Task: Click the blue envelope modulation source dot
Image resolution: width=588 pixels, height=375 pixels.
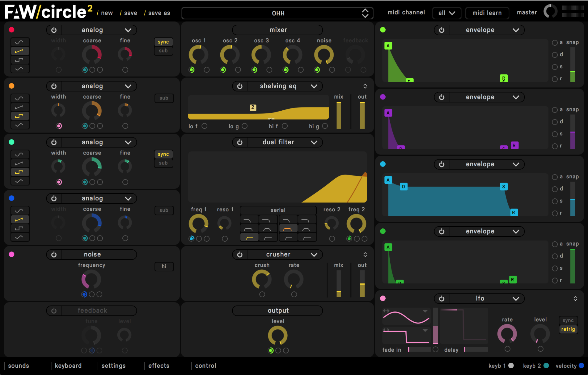Action: point(383,164)
